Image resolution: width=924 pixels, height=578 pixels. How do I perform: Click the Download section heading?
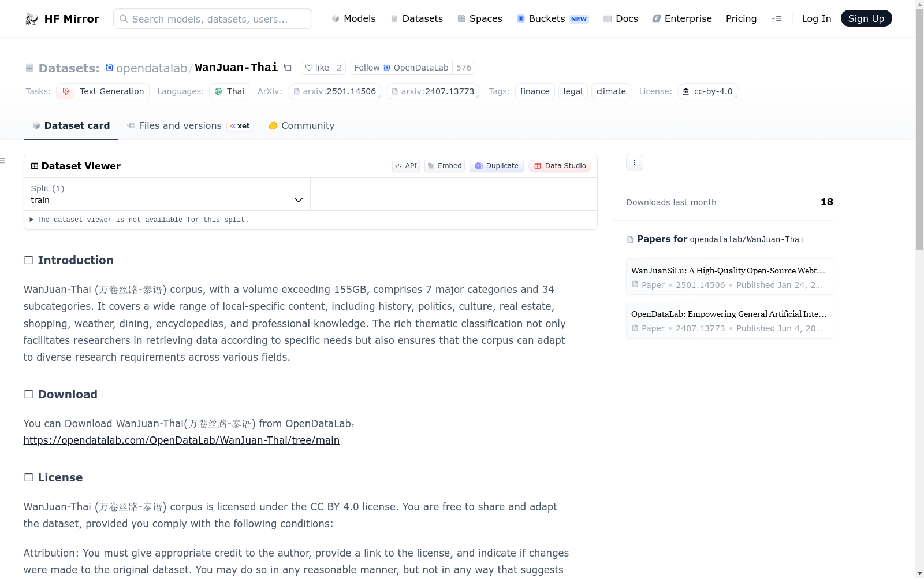[68, 394]
